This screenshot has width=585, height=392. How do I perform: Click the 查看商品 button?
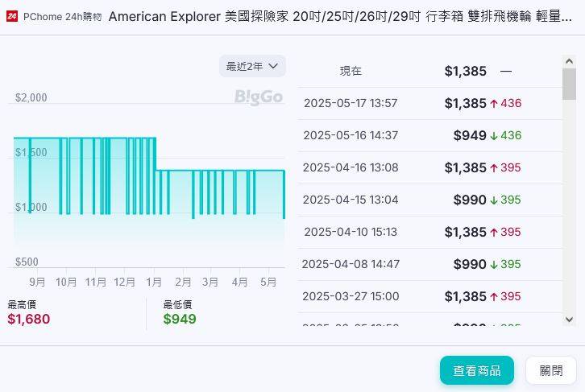pos(477,370)
